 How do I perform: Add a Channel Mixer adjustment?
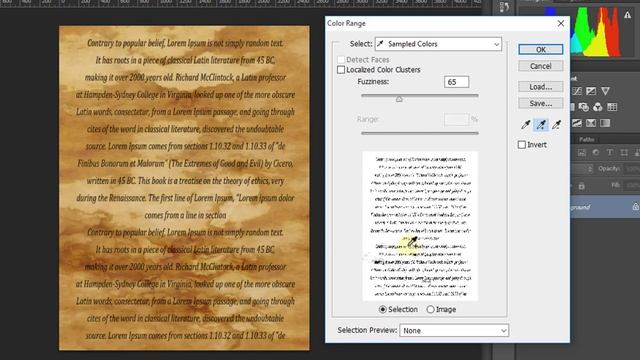(598, 107)
